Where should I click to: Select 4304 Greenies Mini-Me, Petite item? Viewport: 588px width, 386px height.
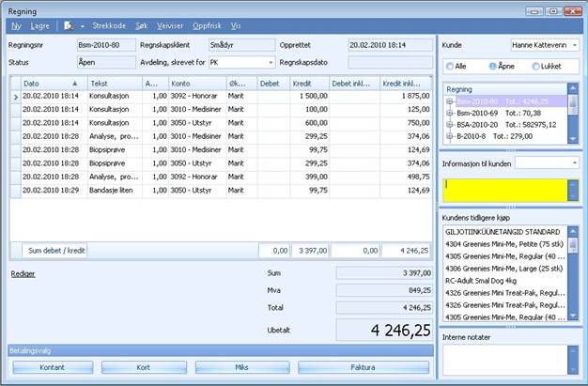[x=504, y=244]
